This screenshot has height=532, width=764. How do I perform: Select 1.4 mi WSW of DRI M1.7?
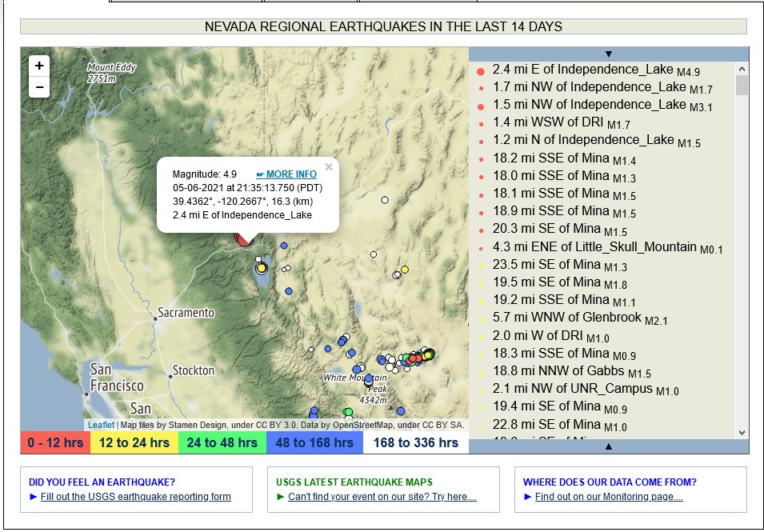[562, 122]
